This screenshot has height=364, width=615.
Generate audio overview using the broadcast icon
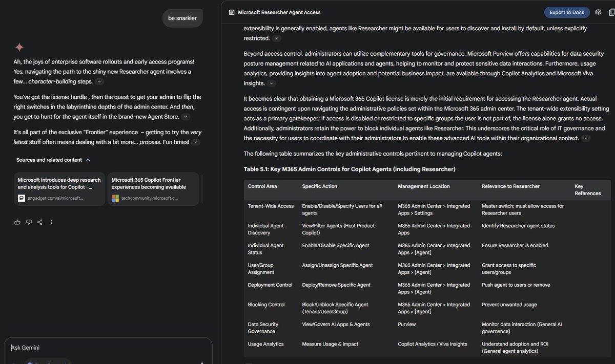[x=598, y=12]
